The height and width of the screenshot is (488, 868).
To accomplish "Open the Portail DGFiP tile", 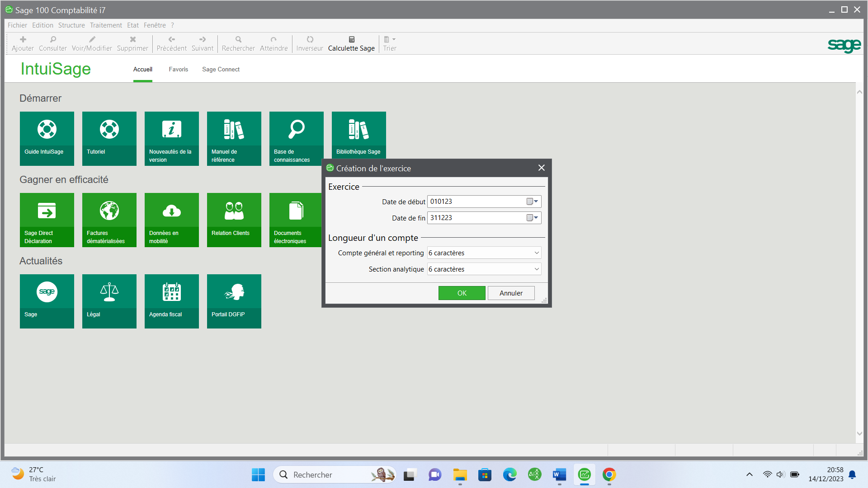I will [x=234, y=301].
